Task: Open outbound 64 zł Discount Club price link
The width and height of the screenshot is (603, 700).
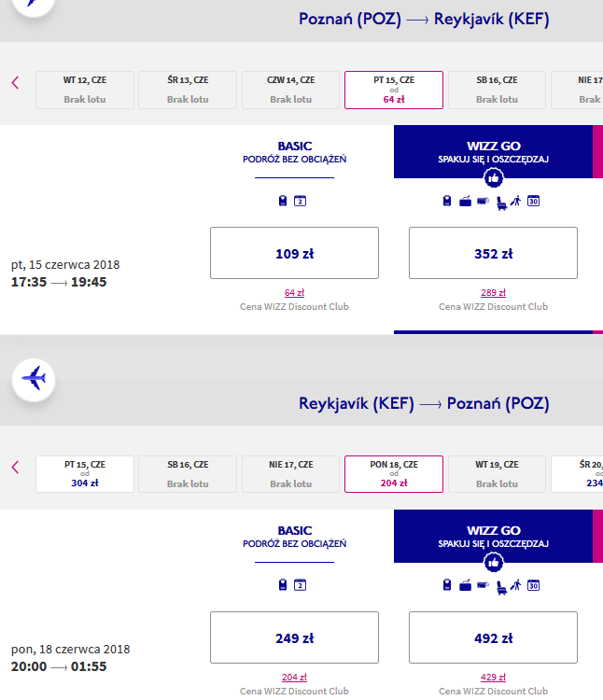Action: coord(294,293)
